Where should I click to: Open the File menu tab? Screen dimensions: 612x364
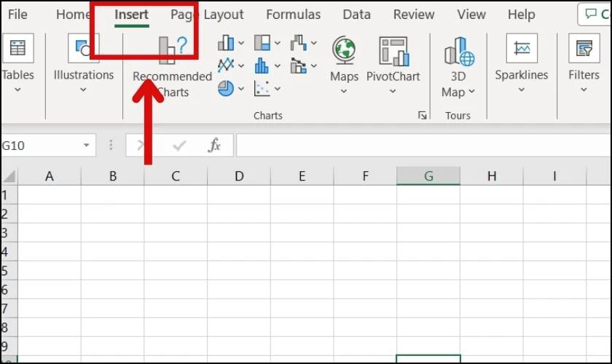point(17,15)
